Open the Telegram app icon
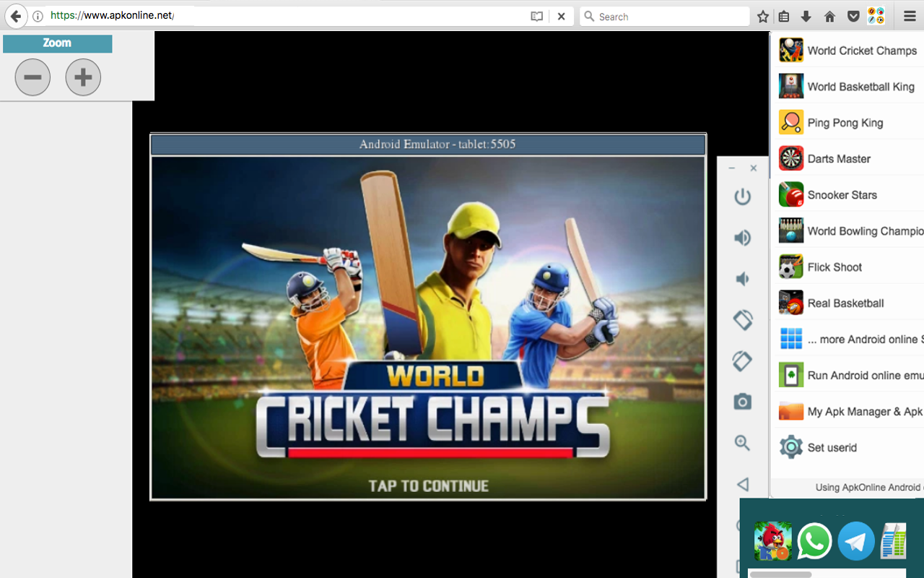 click(857, 541)
